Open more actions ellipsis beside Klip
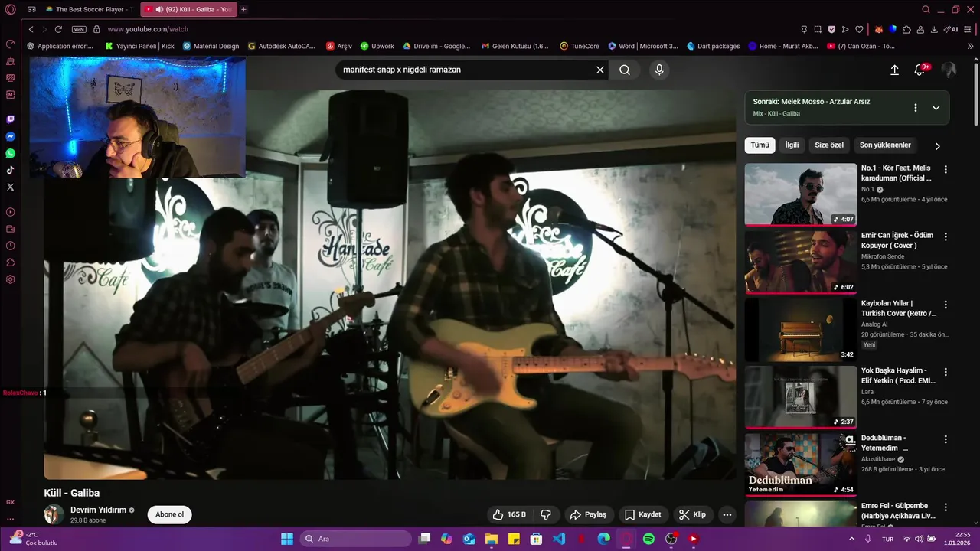The image size is (980, 551). 727,514
